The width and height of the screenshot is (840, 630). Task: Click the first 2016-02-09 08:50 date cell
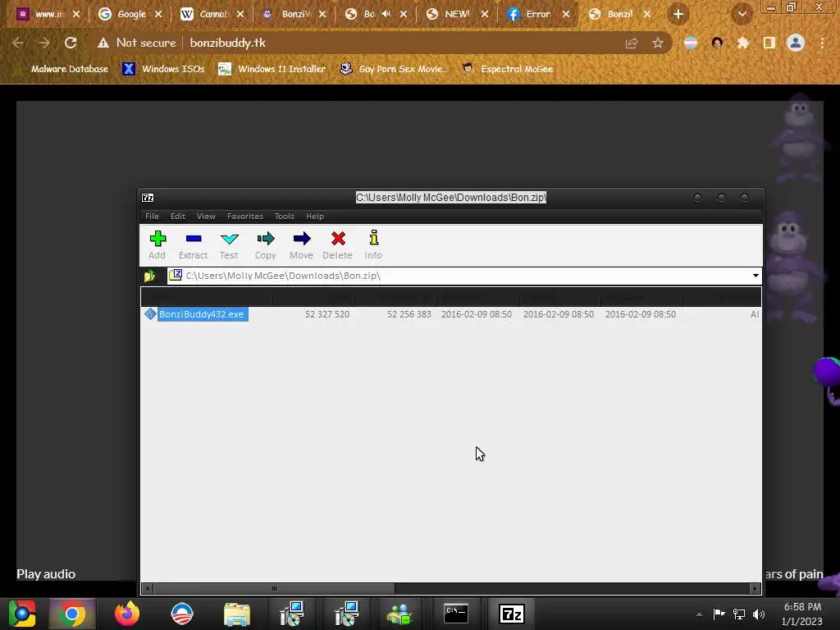pyautogui.click(x=477, y=314)
